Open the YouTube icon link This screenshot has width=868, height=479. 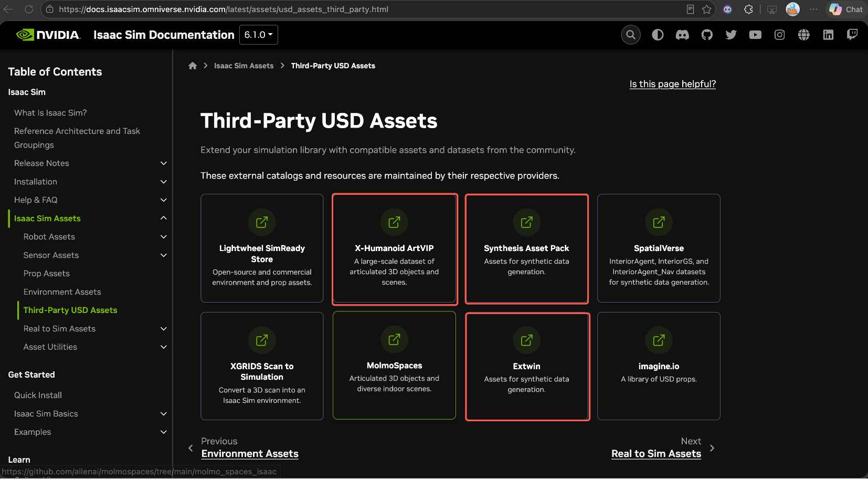(755, 35)
